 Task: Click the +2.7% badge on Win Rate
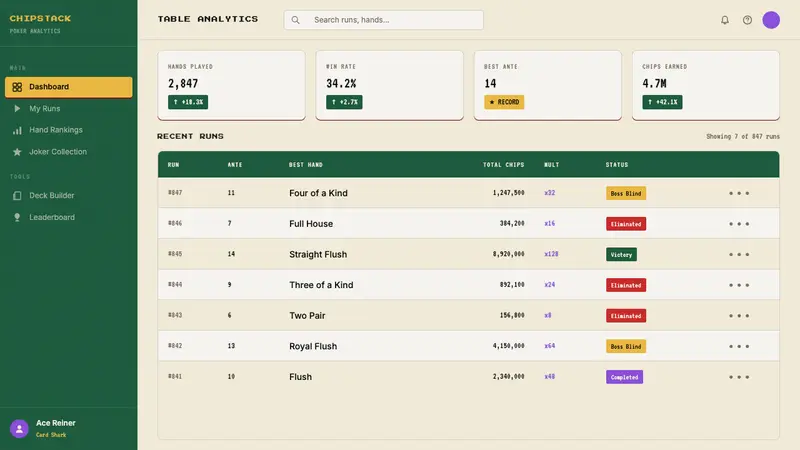coord(344,102)
